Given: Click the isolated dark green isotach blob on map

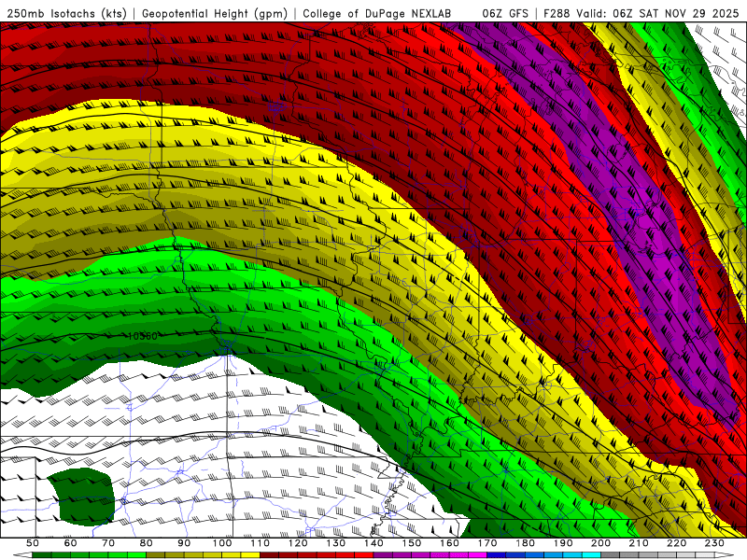Looking at the screenshot, I should coord(82,497).
